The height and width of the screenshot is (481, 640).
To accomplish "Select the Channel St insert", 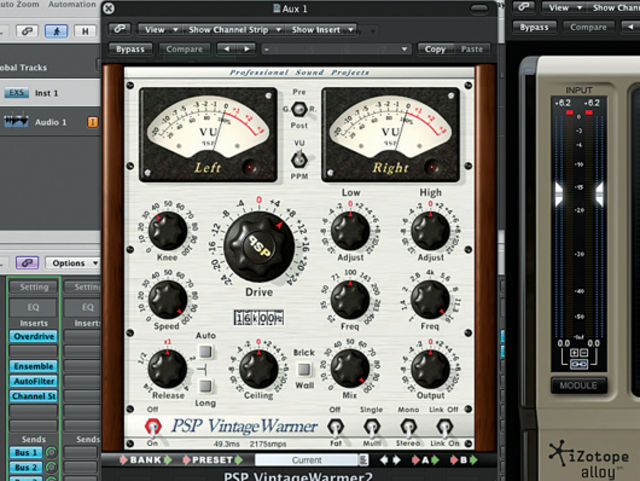I will [x=33, y=396].
